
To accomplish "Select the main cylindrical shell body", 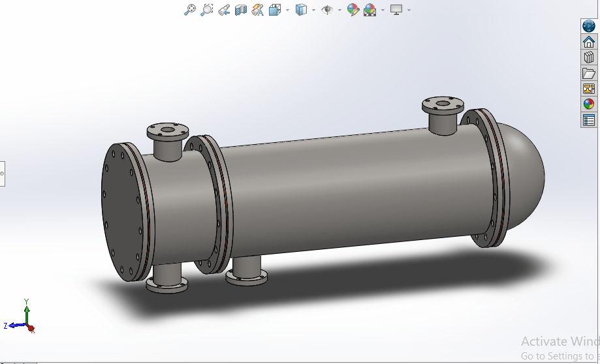I will click(x=356, y=191).
